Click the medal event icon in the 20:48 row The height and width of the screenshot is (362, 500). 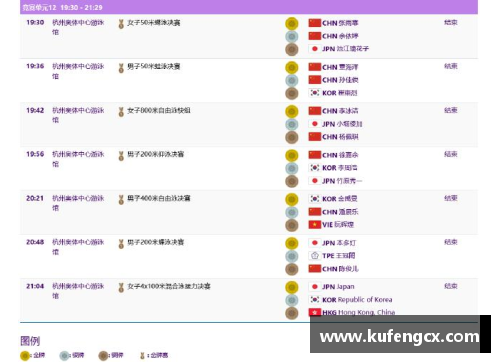121,244
